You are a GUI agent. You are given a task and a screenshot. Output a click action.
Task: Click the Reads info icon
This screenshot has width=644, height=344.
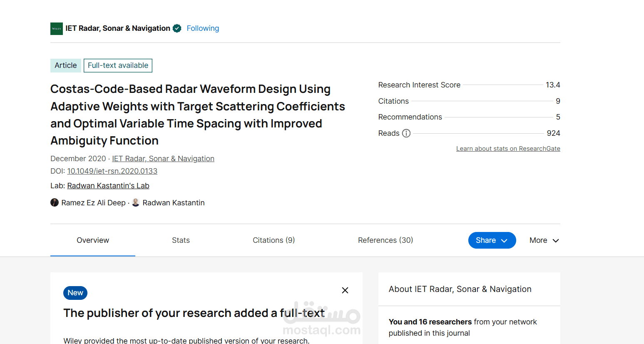pos(406,133)
